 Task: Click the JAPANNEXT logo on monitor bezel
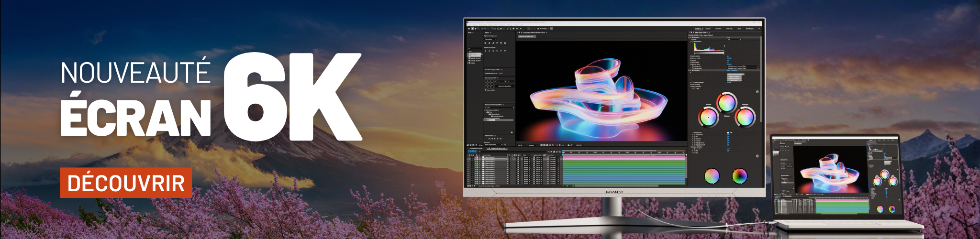point(614,192)
